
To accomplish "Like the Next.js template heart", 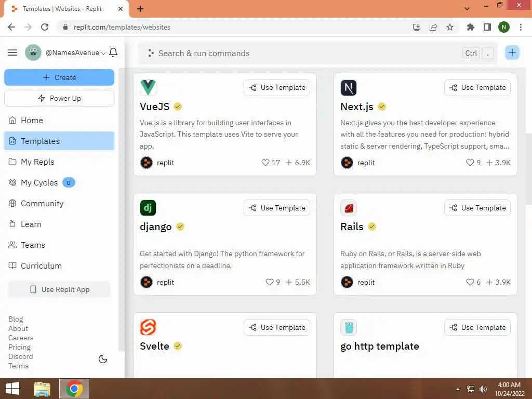I will 470,163.
